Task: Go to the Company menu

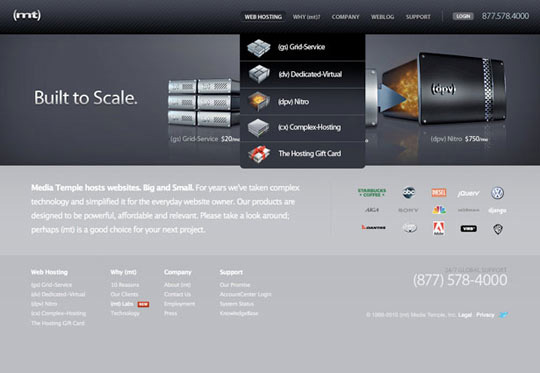Action: click(x=345, y=17)
